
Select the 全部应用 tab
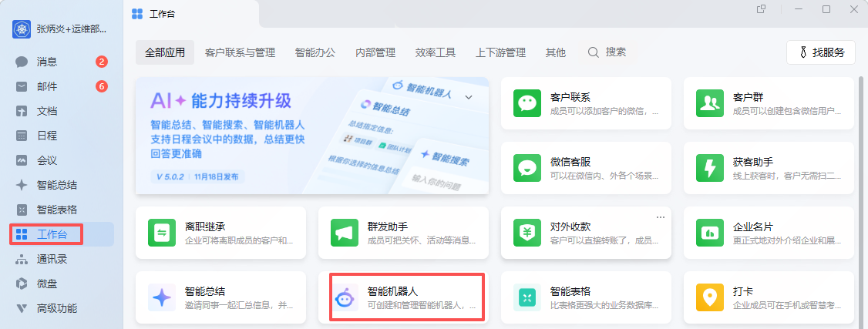165,52
